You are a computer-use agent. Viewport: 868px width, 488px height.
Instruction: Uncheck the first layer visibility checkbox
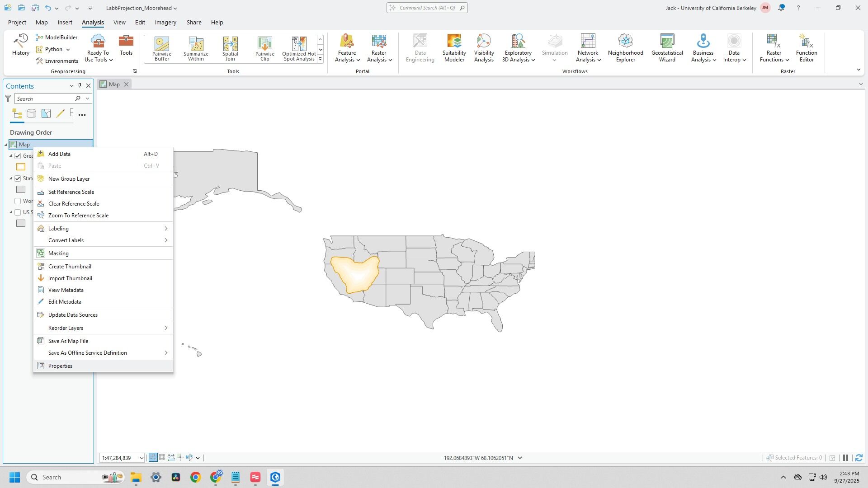click(18, 156)
